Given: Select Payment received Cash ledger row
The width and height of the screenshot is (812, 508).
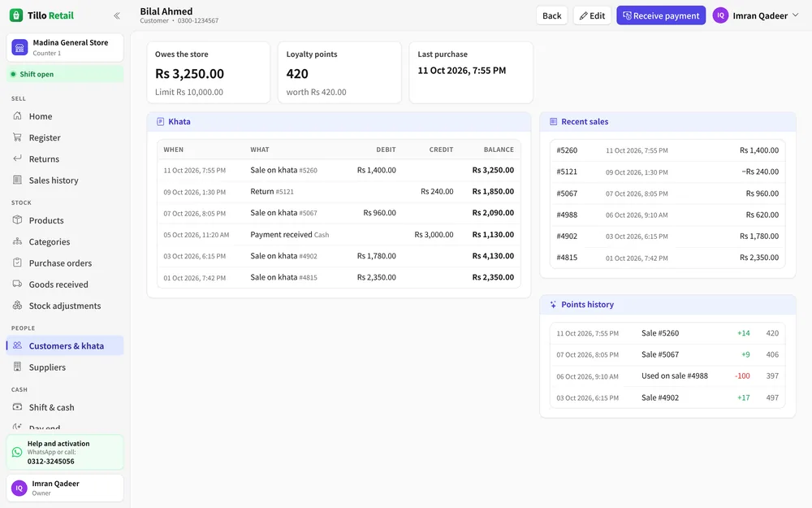Looking at the screenshot, I should tap(339, 235).
